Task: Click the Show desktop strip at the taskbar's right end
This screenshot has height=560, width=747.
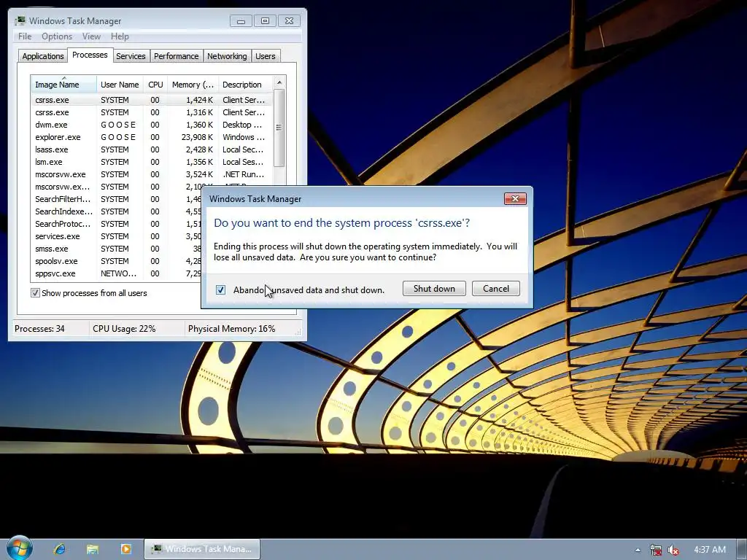Action: (x=742, y=550)
